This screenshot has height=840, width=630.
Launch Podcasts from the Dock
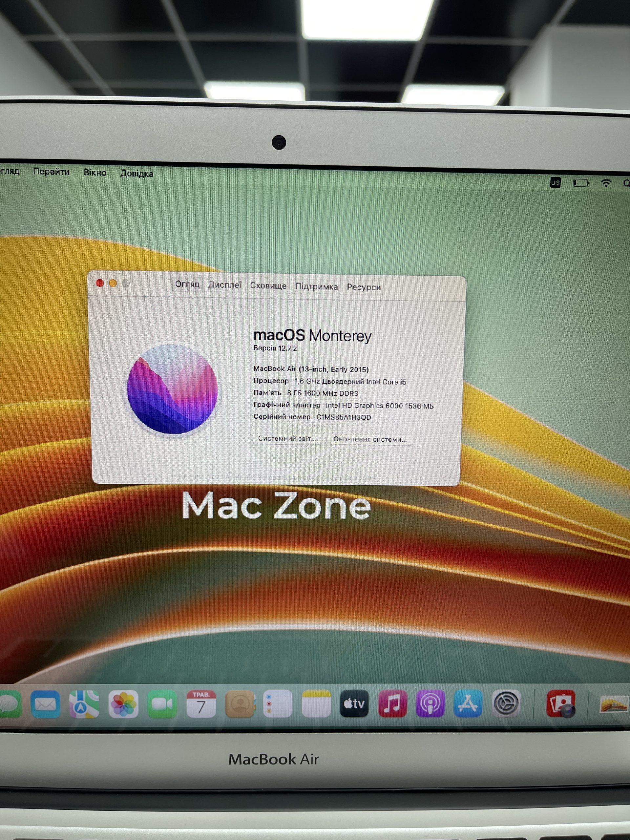[x=430, y=704]
